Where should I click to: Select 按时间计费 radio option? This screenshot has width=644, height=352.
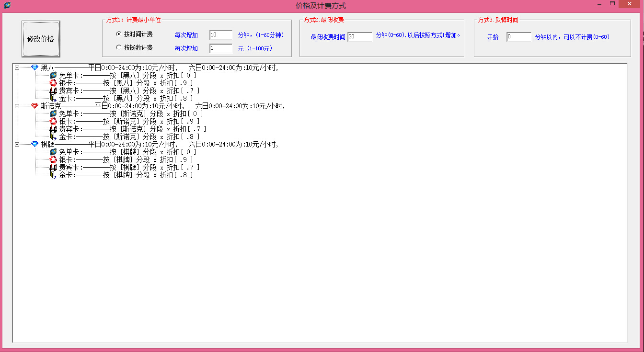[x=135, y=34]
